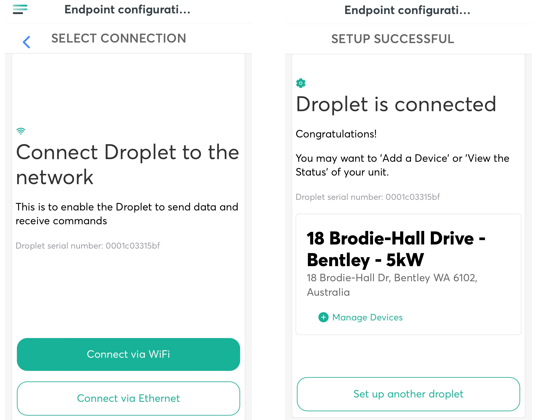The image size is (541, 420).
Task: Open the hamburger menu icon
Action: (20, 9)
